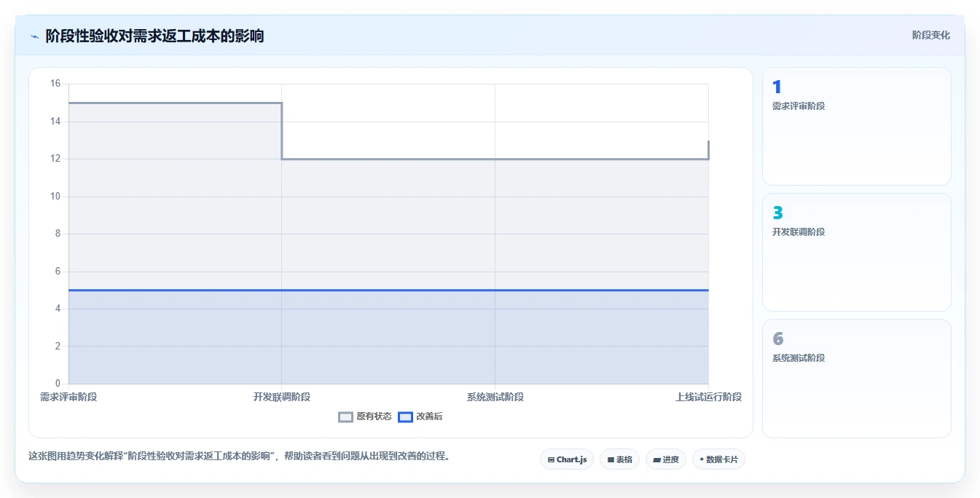Image resolution: width=980 pixels, height=498 pixels.
Task: Click the y-axis value 0
Action: click(58, 384)
